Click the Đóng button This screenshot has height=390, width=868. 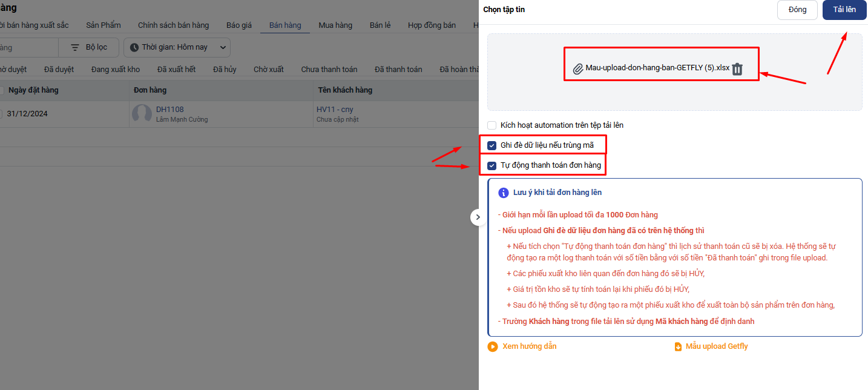797,10
